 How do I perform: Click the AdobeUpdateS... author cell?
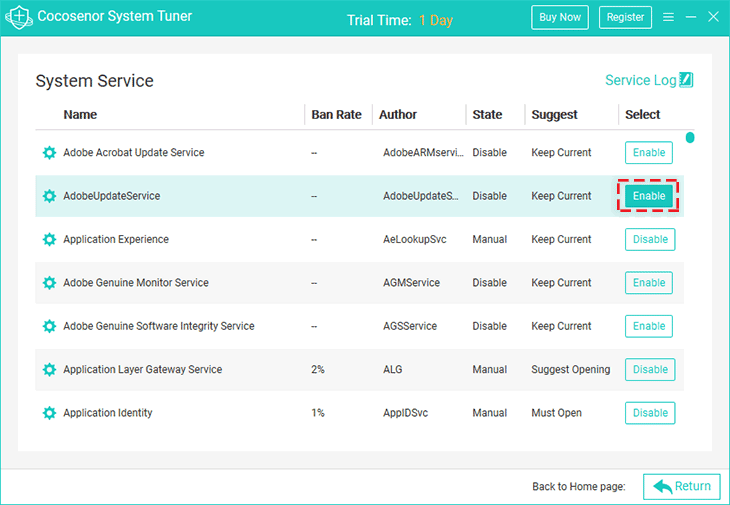pos(420,196)
